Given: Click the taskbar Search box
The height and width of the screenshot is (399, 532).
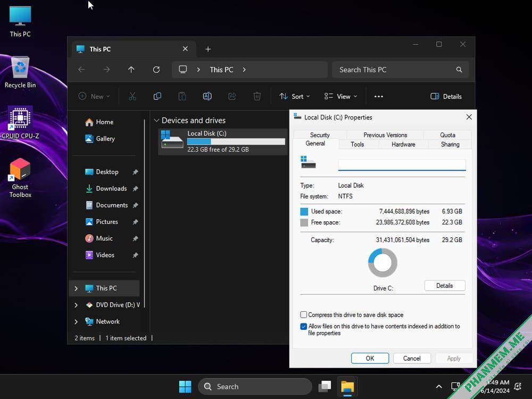Looking at the screenshot, I should [x=255, y=386].
